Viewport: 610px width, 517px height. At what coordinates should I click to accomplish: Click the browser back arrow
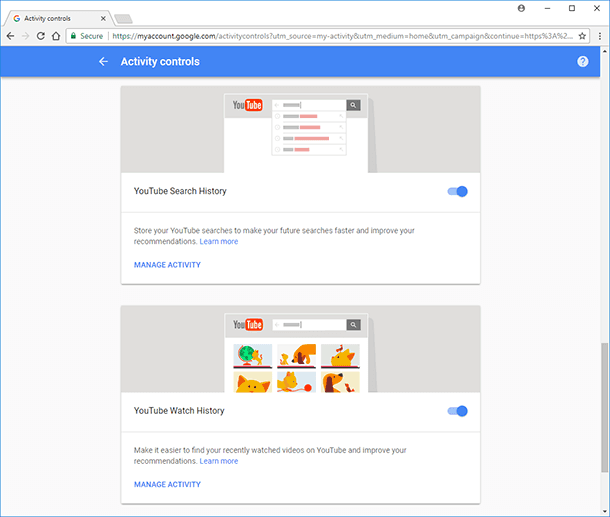[x=11, y=36]
